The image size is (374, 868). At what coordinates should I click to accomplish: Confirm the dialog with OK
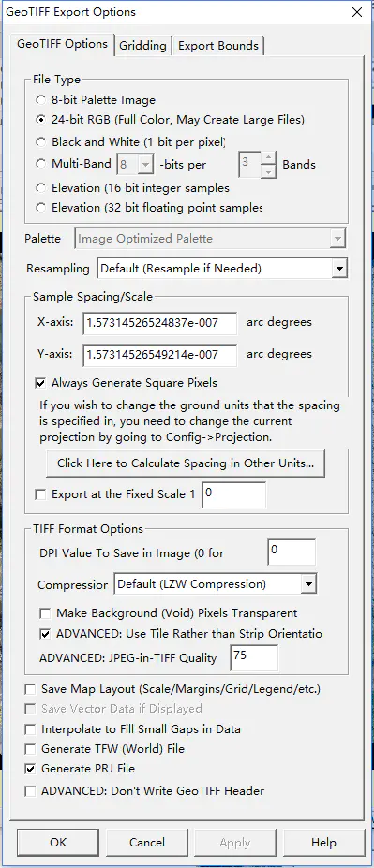click(58, 843)
